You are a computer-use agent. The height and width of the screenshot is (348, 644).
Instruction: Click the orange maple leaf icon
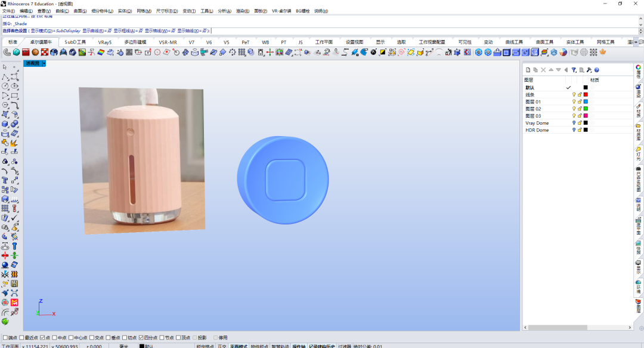(x=603, y=53)
